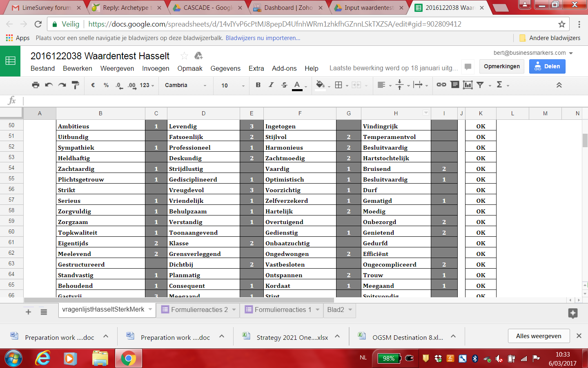Open the Gegevens menu
This screenshot has height=368, width=588.
225,68
